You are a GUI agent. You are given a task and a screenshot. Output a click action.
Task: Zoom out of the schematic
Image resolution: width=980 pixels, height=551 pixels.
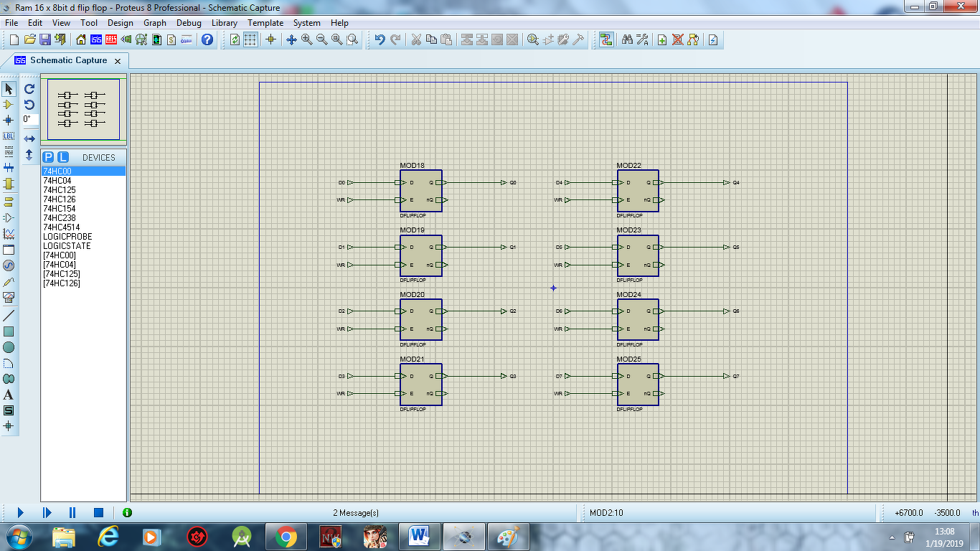(x=321, y=39)
